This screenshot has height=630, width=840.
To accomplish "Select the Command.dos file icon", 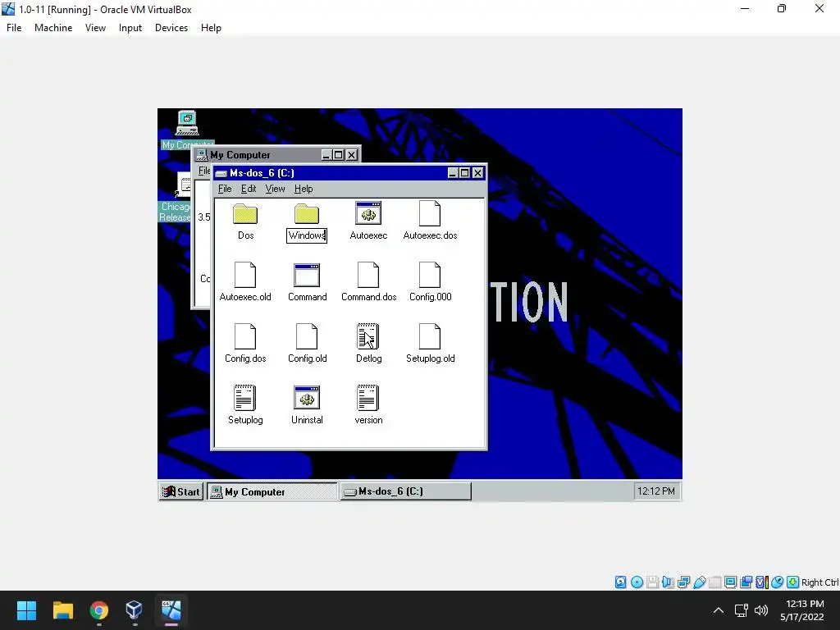I will 368,275.
